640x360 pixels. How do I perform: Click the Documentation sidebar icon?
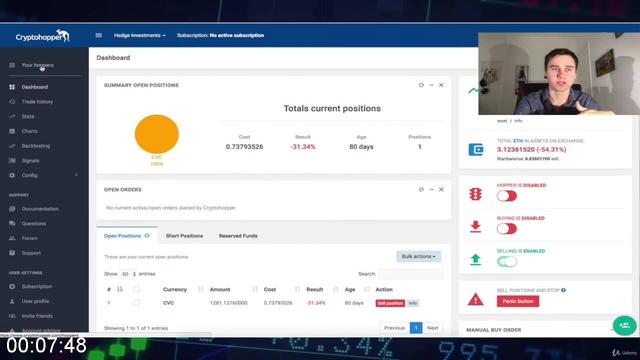point(12,209)
